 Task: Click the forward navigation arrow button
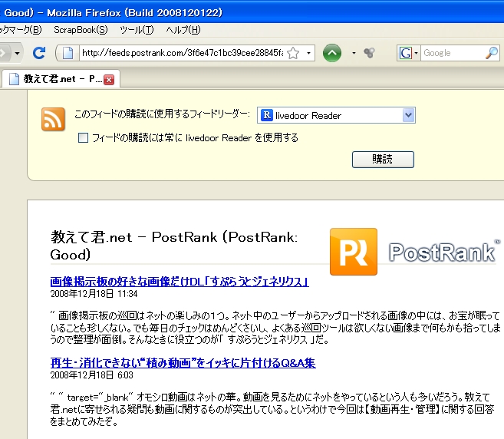click(4, 53)
